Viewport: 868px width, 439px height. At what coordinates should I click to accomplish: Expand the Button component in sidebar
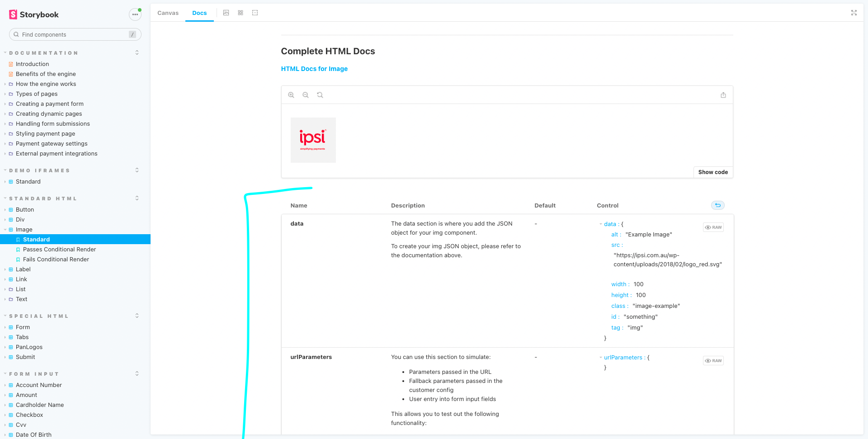coord(25,210)
